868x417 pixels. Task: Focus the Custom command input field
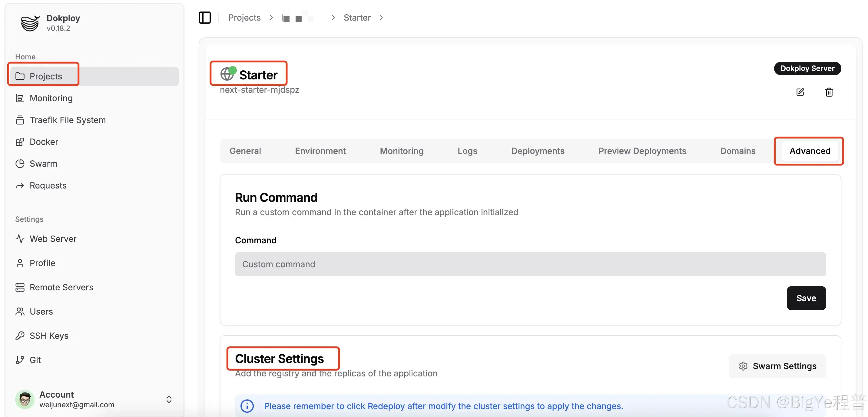530,264
